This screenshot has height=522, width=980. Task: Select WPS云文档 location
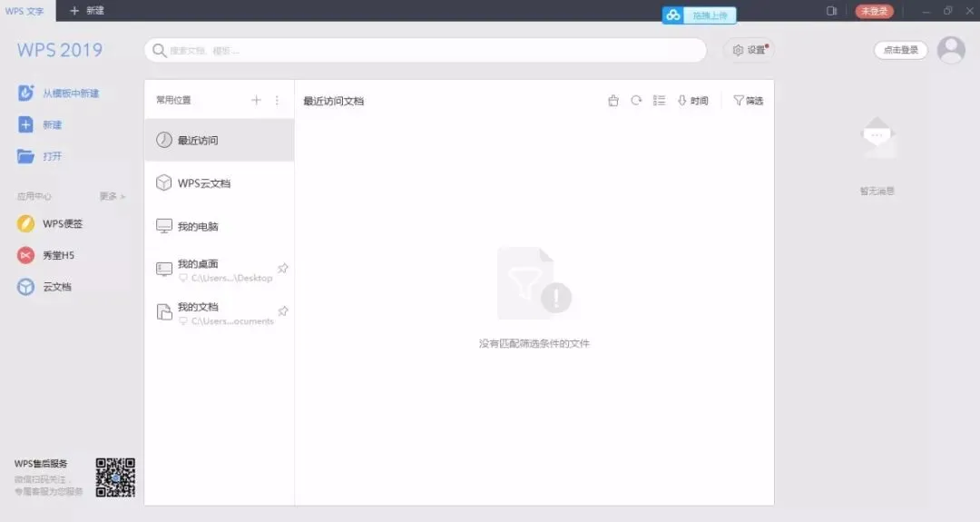pyautogui.click(x=219, y=183)
